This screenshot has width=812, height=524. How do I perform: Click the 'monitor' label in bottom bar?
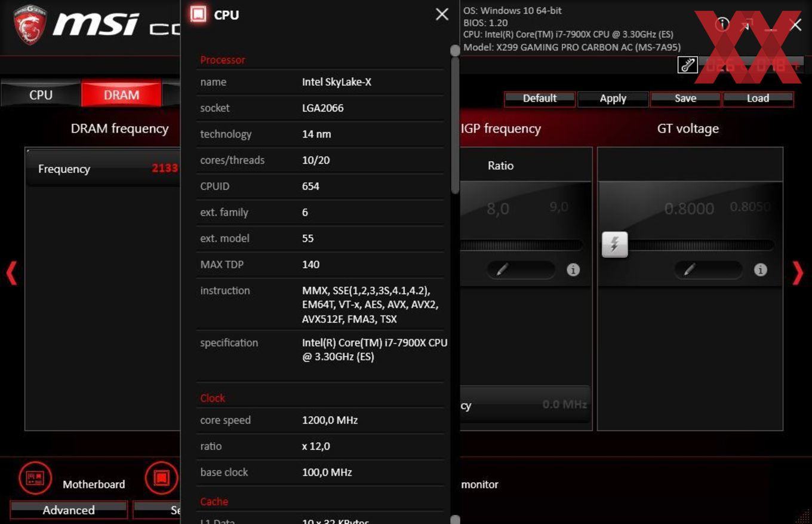(x=479, y=485)
